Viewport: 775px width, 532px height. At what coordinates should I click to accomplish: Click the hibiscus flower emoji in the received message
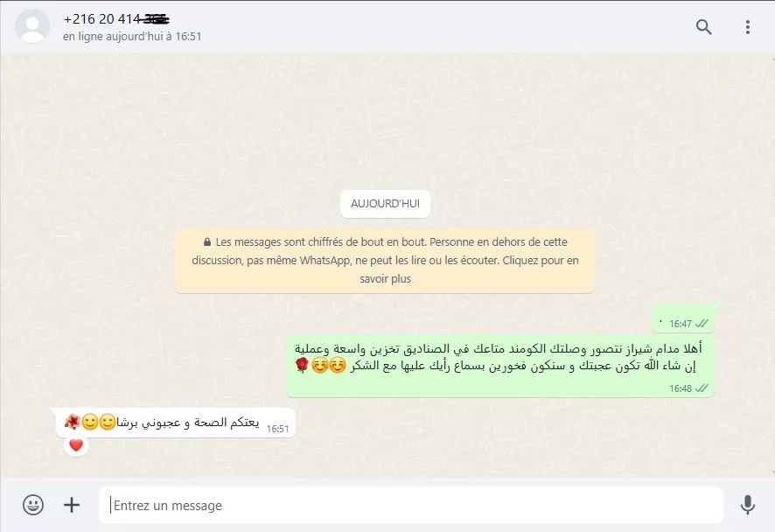click(72, 423)
